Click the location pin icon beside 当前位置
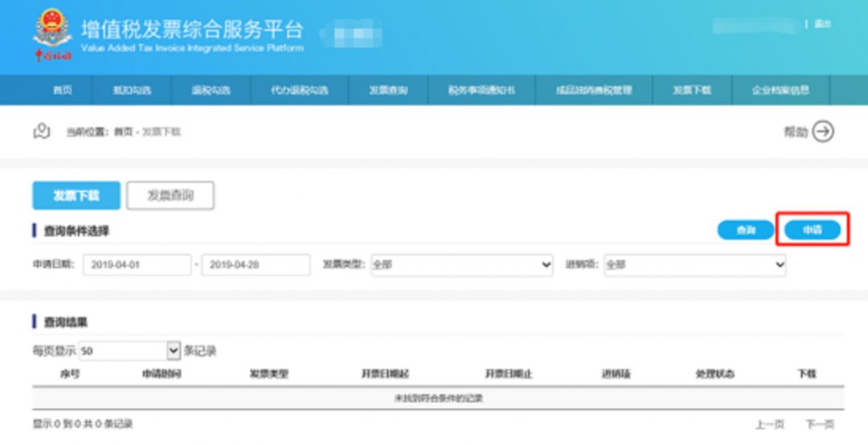 click(42, 132)
